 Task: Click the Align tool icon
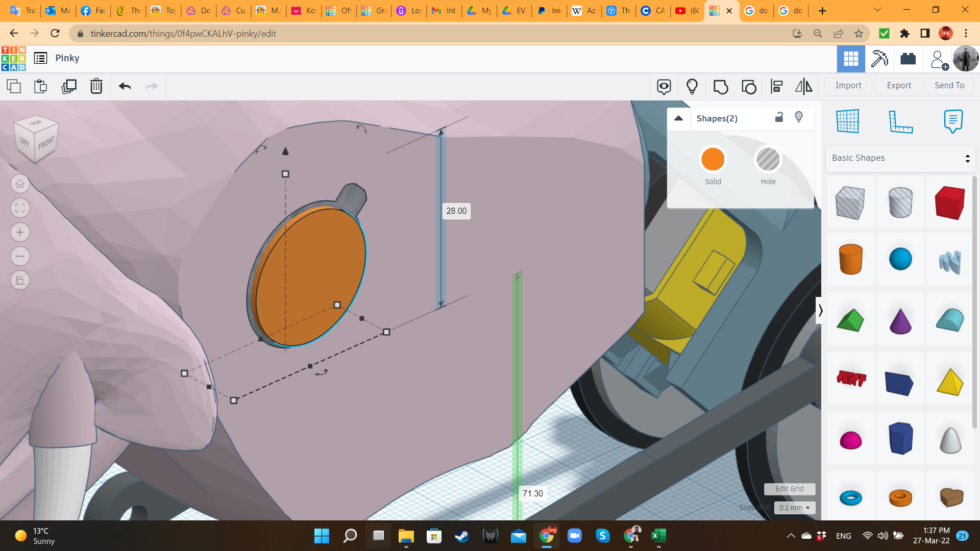click(x=776, y=87)
